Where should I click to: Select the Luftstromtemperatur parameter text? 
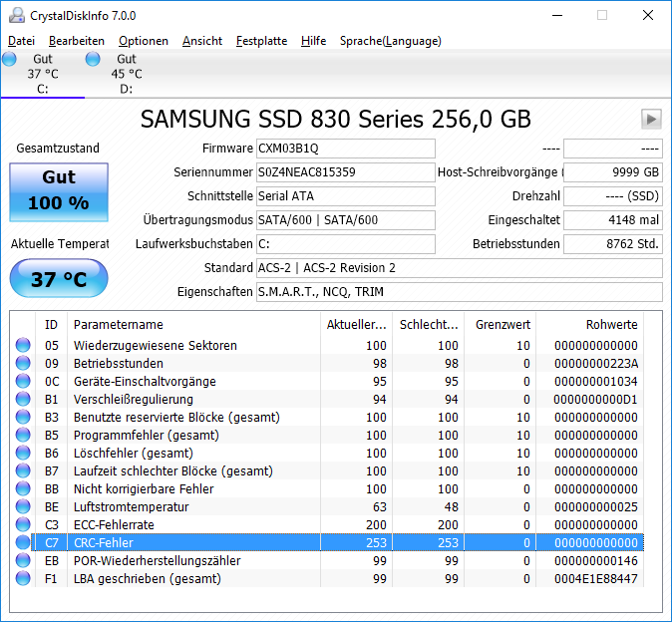click(x=132, y=507)
